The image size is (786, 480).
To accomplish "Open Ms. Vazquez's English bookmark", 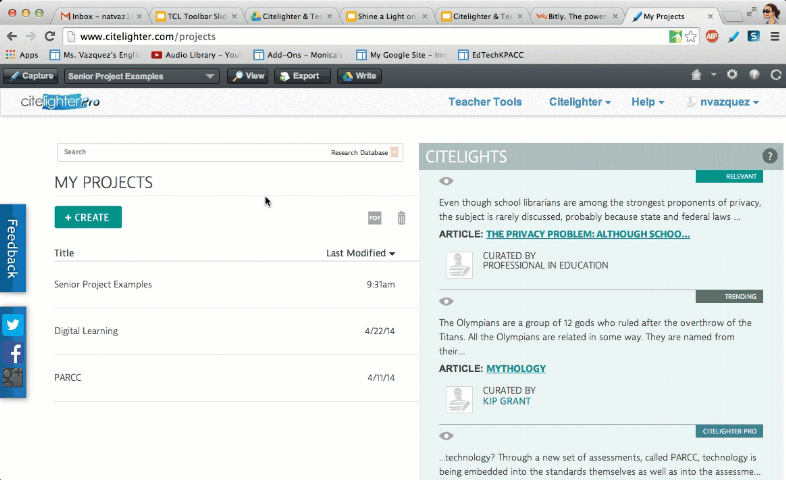I will pos(95,55).
